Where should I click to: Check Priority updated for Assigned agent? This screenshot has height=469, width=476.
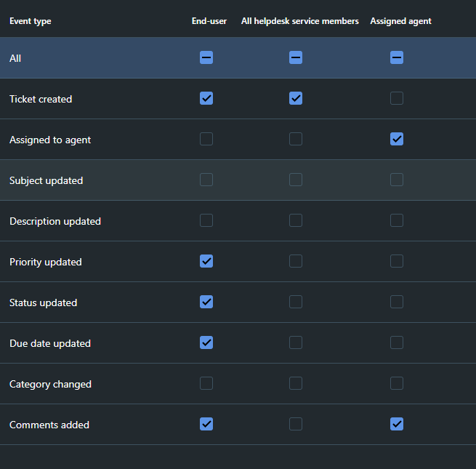click(397, 261)
